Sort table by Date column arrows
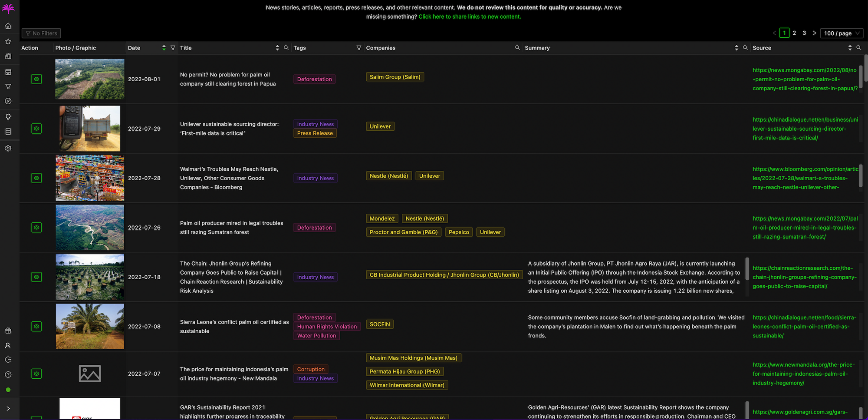Screen dimensions: 868x420 (164, 48)
